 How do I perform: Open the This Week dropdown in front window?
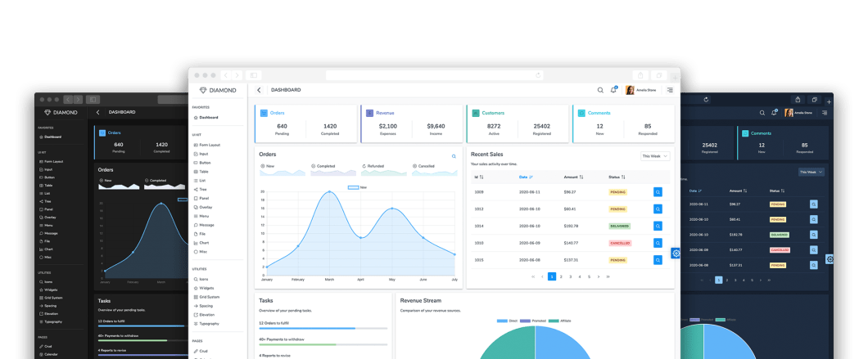point(655,156)
